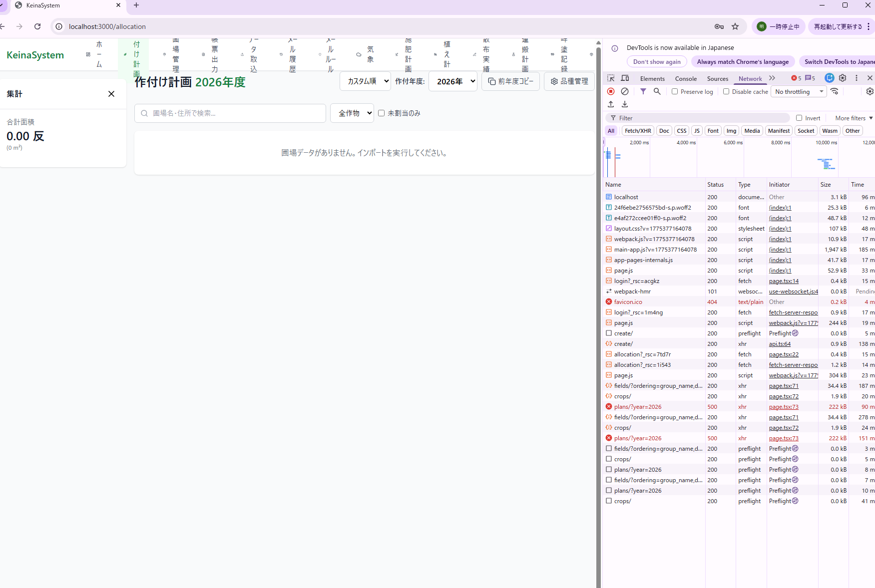
Task: Enable the Preserve log checkbox
Action: point(675,91)
